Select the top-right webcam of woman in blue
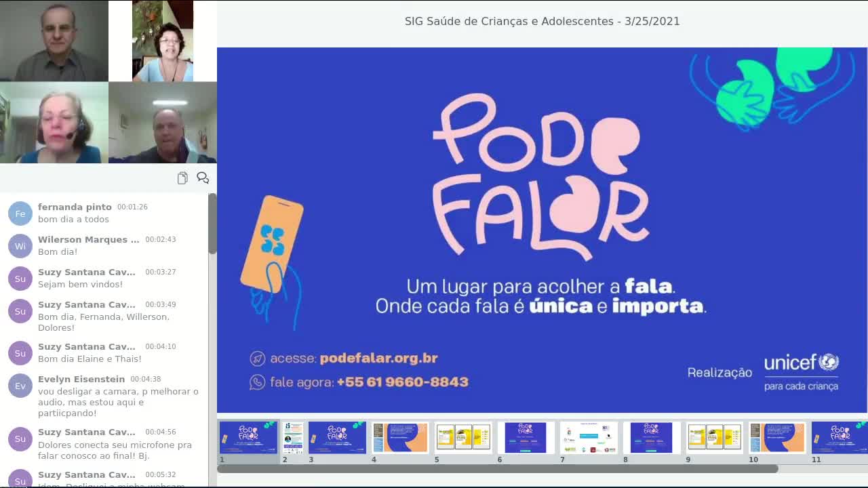 tap(163, 41)
